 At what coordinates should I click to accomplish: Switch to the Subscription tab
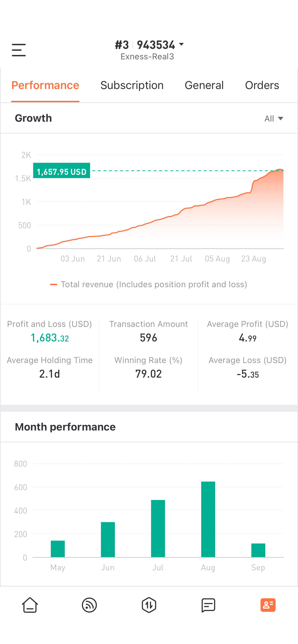pos(132,85)
